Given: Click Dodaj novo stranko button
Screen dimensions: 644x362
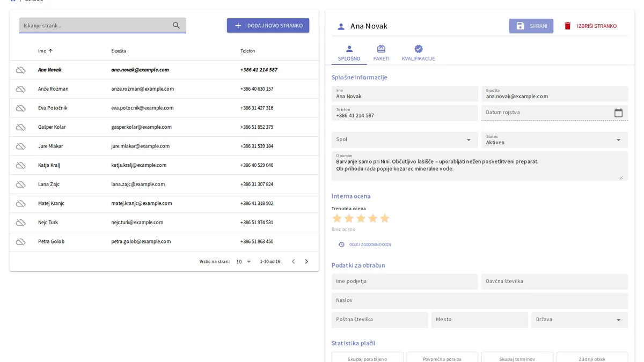Looking at the screenshot, I should [x=268, y=26].
